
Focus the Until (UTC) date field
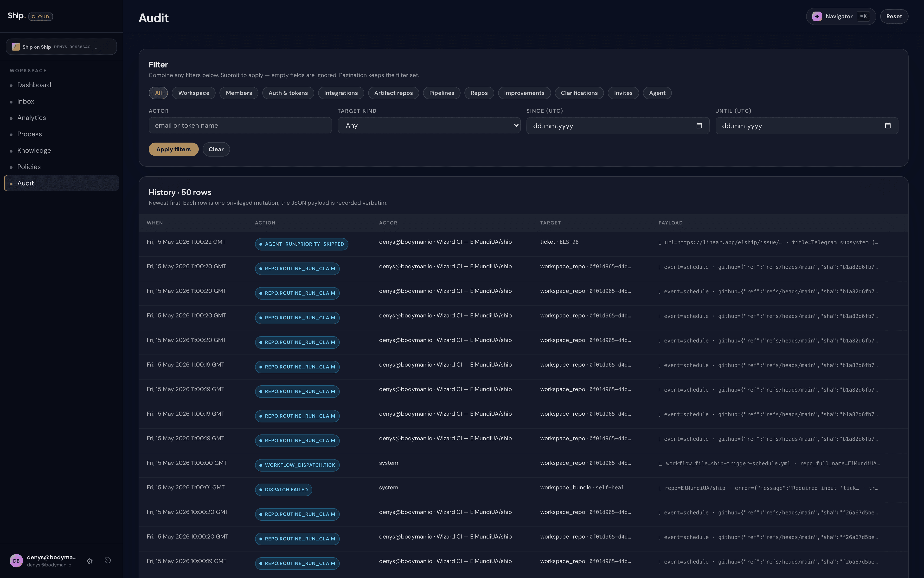pos(806,126)
